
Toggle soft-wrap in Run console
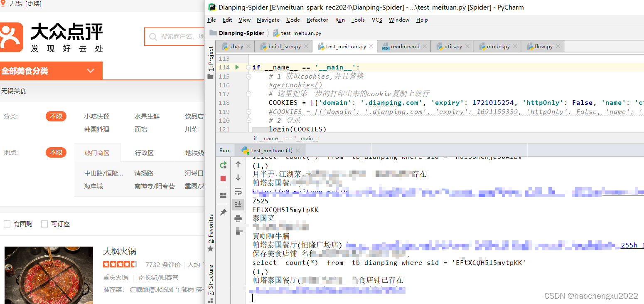(x=238, y=191)
